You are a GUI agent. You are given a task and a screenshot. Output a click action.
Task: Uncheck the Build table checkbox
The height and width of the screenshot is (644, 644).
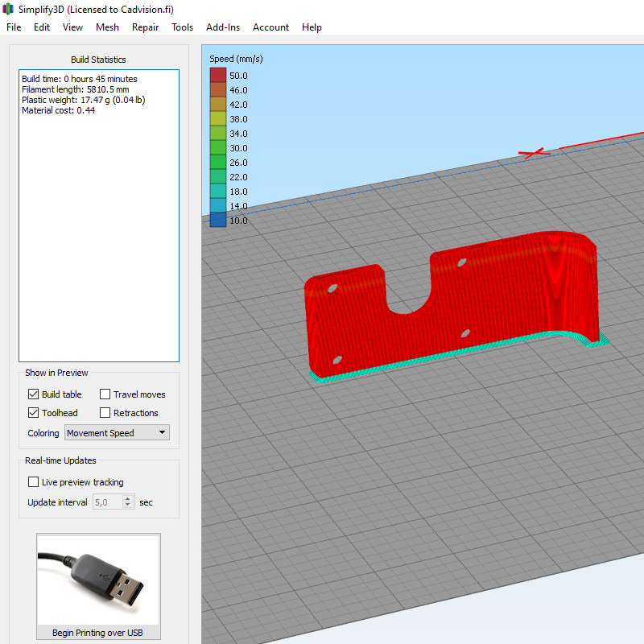(33, 394)
